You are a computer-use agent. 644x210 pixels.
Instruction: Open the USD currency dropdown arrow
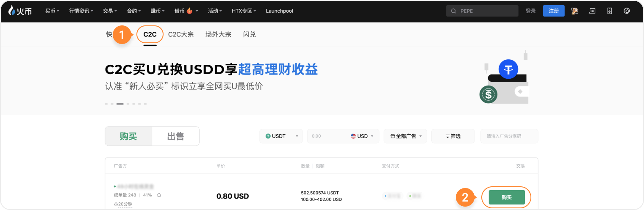(x=372, y=136)
